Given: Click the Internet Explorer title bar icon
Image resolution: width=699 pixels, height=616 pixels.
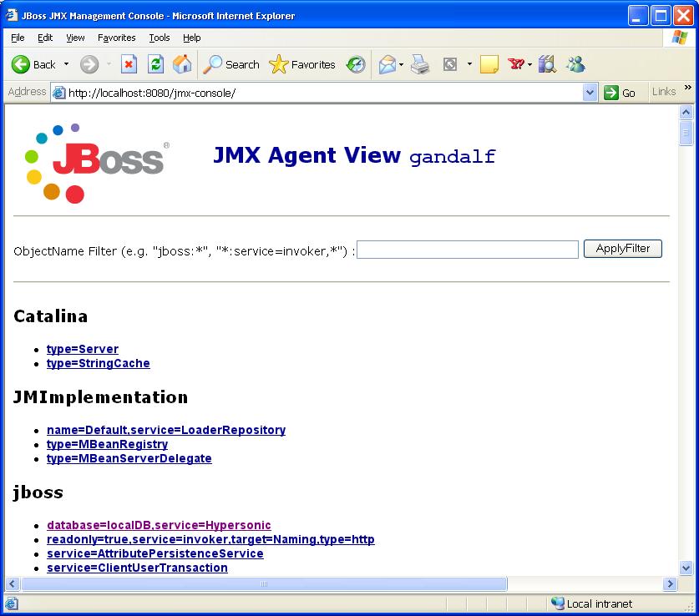Looking at the screenshot, I should pos(11,15).
